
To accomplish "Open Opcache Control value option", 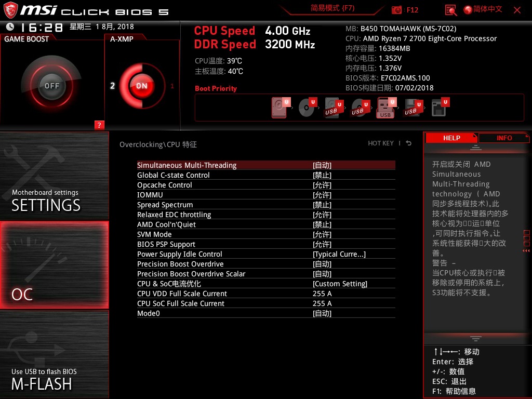I will click(x=322, y=185).
